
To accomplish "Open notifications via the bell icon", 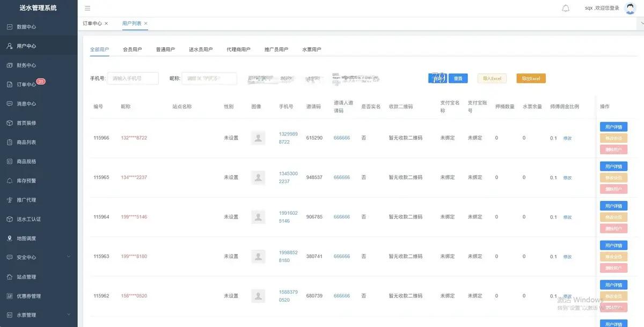I will 566,8.
